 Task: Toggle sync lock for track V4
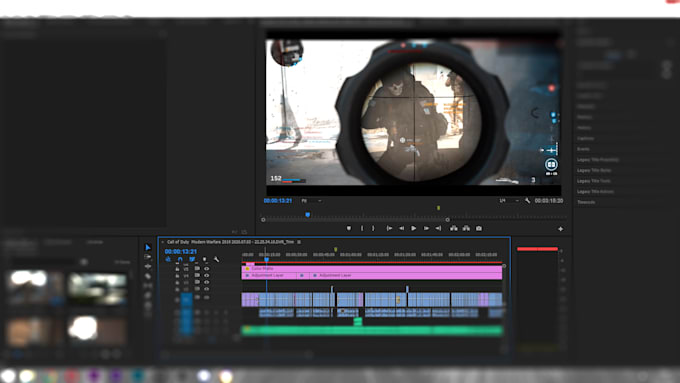(x=197, y=275)
